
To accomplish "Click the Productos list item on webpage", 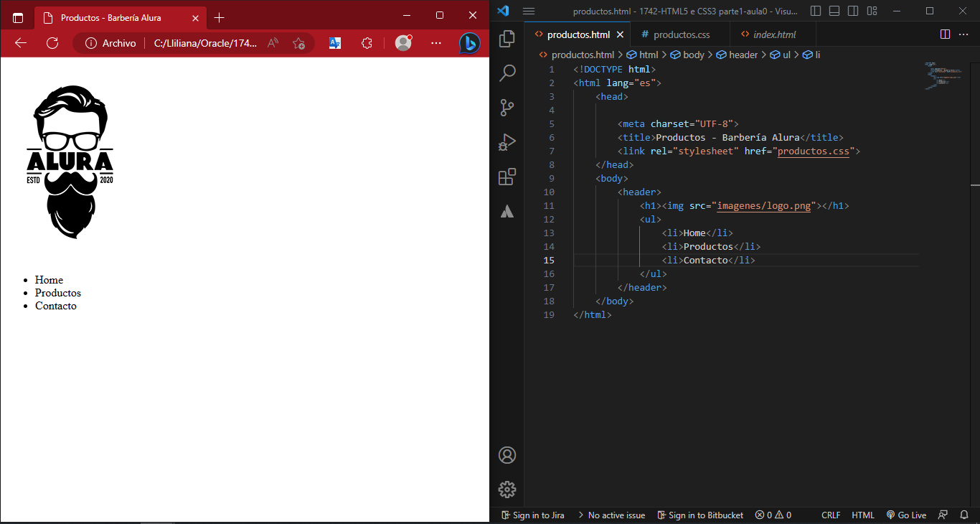I will tap(58, 293).
